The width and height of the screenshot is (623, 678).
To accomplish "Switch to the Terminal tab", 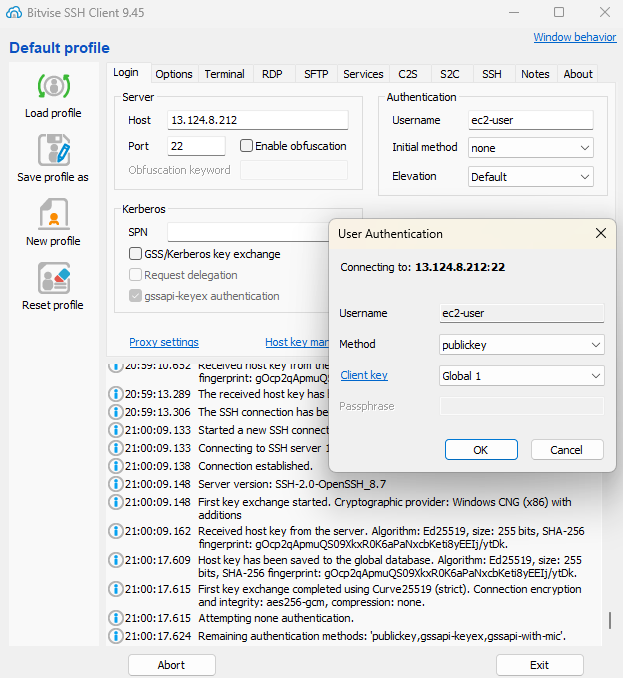I will [224, 74].
